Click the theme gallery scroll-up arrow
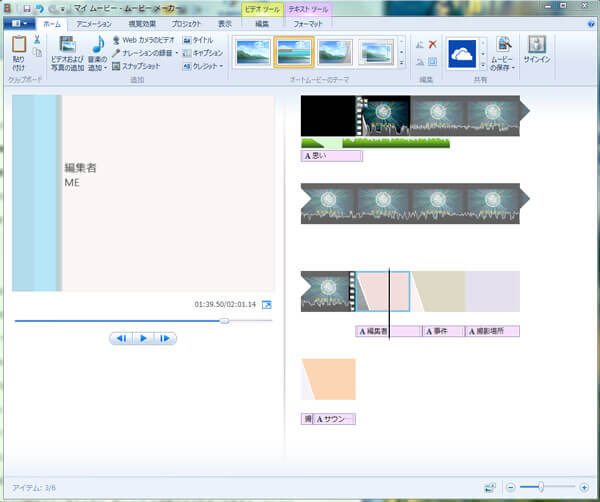 401,41
